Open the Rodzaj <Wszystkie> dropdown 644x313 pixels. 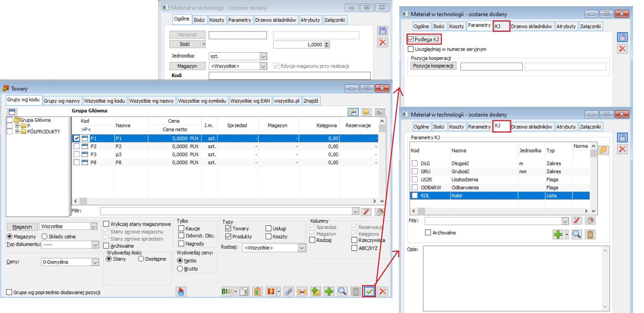302,248
